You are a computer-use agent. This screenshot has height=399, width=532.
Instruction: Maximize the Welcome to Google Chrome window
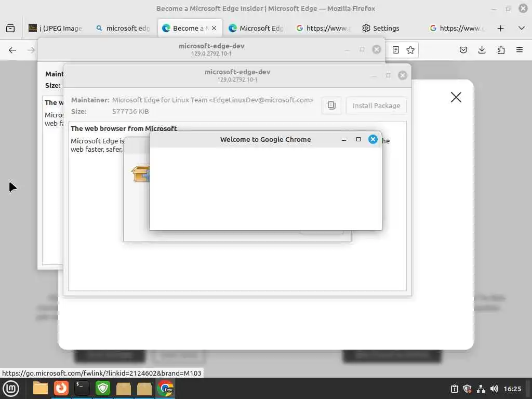click(358, 139)
